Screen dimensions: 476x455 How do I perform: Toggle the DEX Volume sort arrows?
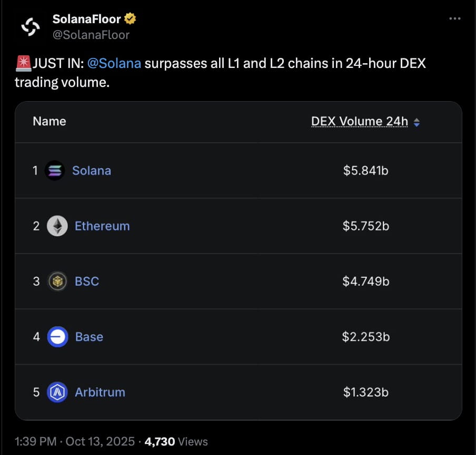[x=417, y=122]
